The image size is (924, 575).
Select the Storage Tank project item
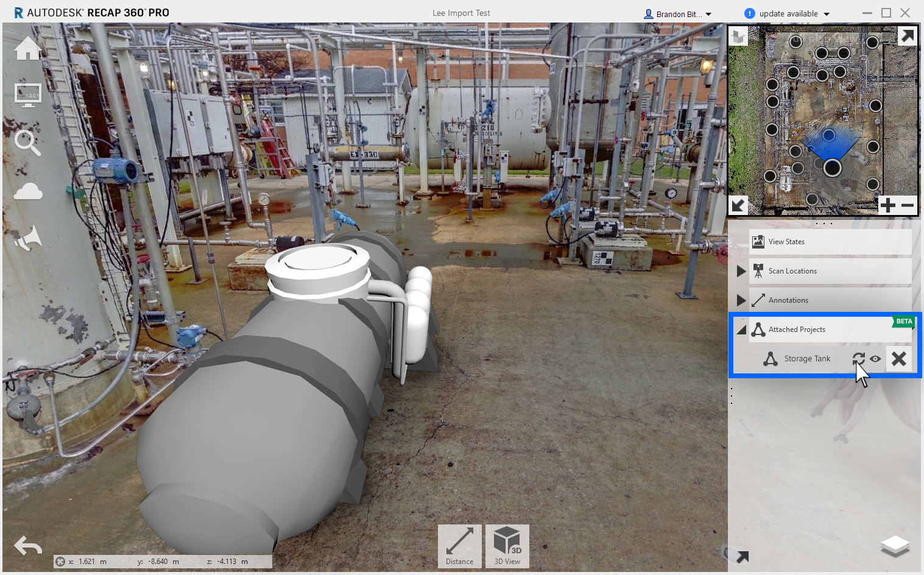coord(807,359)
